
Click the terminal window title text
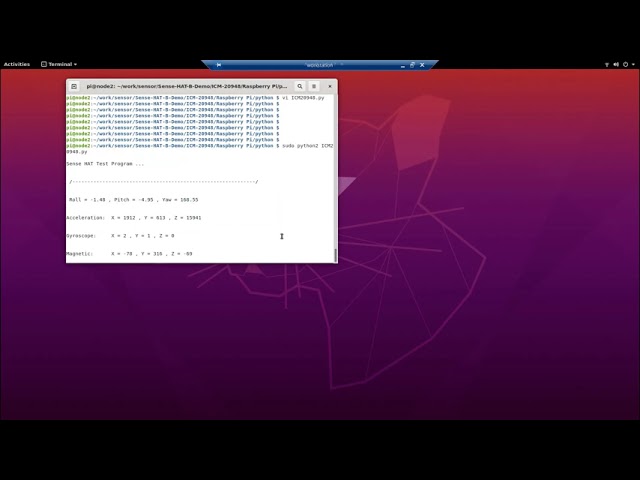187,86
